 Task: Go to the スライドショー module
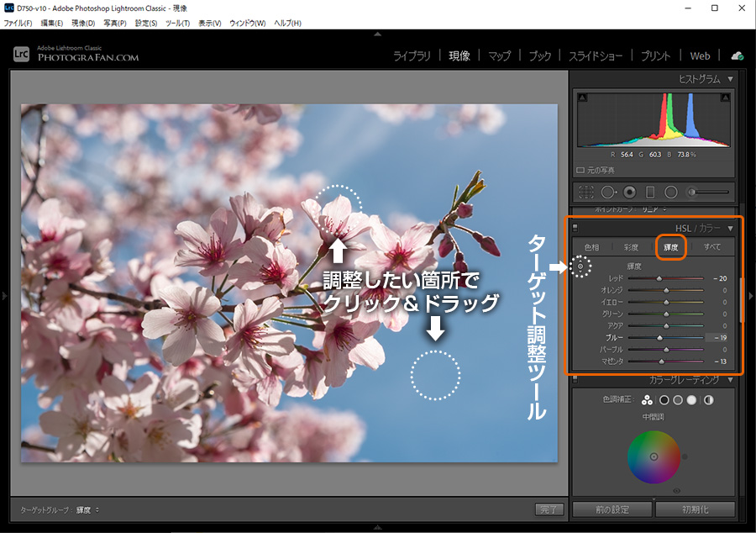596,56
